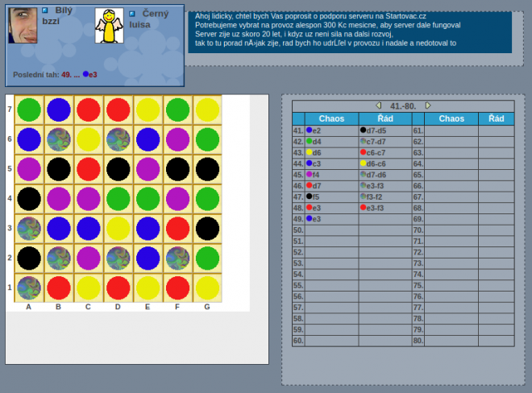Select red piece at C7
This screenshot has width=532, height=393.
[88, 110]
